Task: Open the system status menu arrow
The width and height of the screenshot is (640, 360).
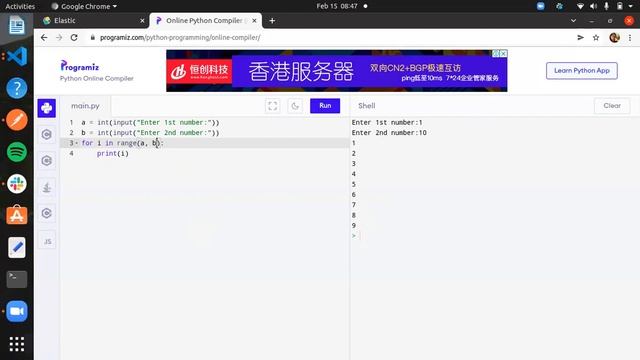Action: [x=631, y=6]
